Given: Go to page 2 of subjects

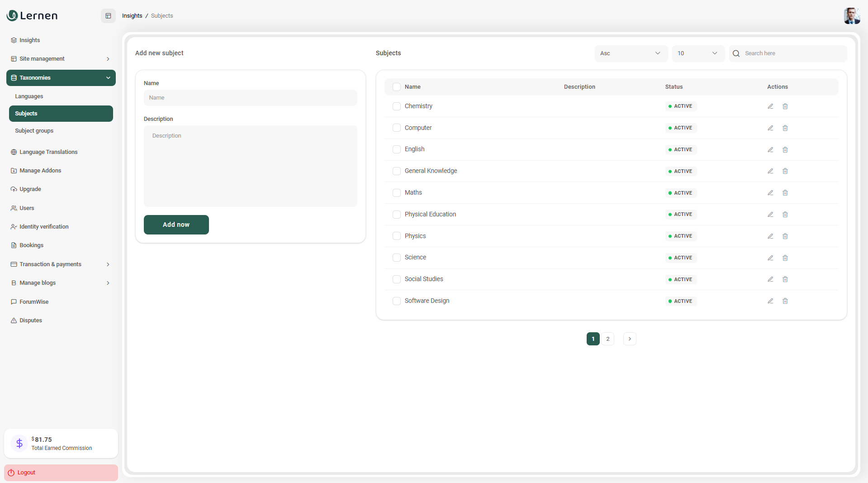Looking at the screenshot, I should [x=608, y=339].
